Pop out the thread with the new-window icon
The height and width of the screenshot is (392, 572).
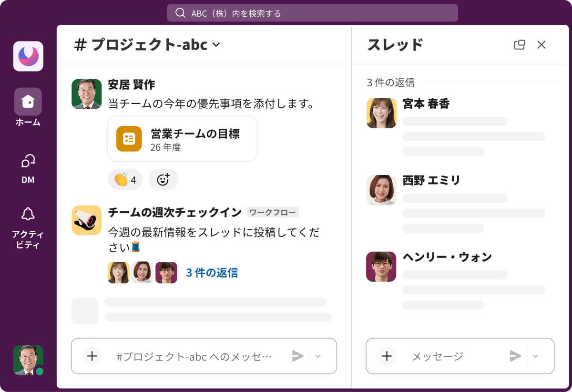click(519, 44)
